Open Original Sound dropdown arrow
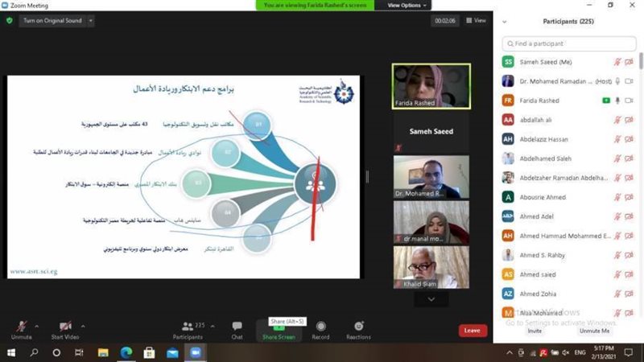This screenshot has width=644, height=362. point(90,21)
